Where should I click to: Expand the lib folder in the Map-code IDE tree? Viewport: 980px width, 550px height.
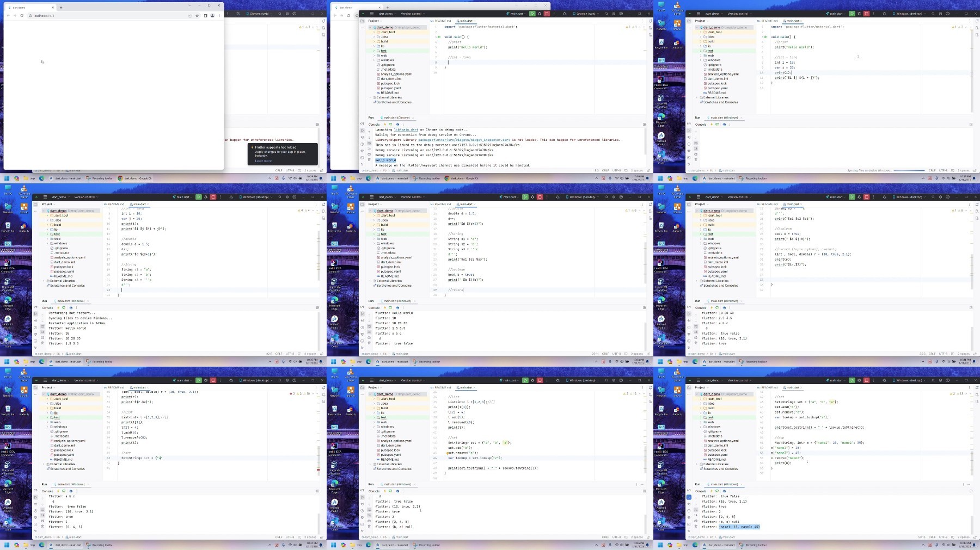[701, 413]
